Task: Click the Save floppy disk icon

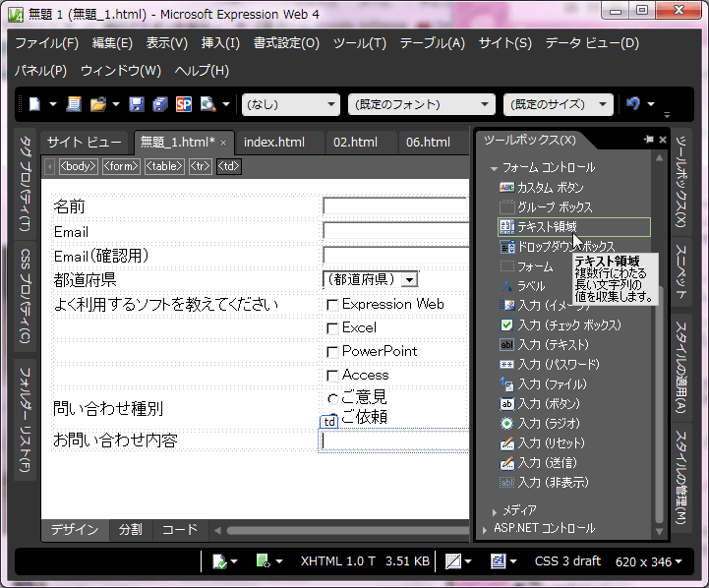Action: tap(137, 104)
